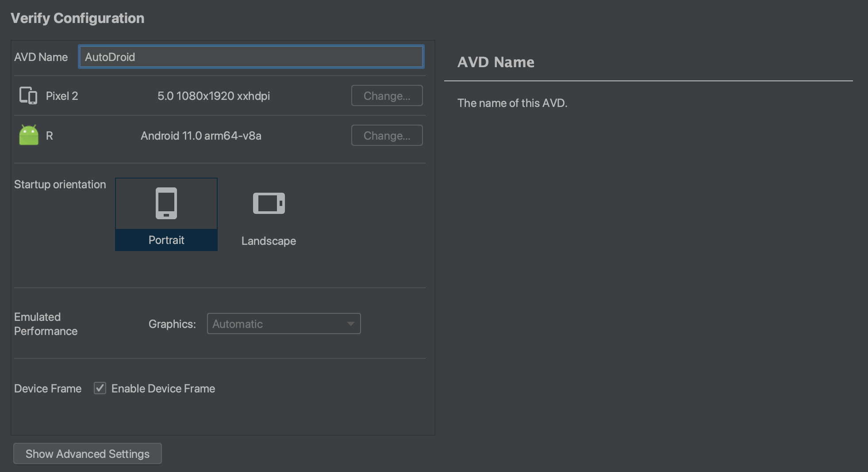Show Advanced Settings
Viewport: 868px width, 472px height.
pyautogui.click(x=88, y=454)
